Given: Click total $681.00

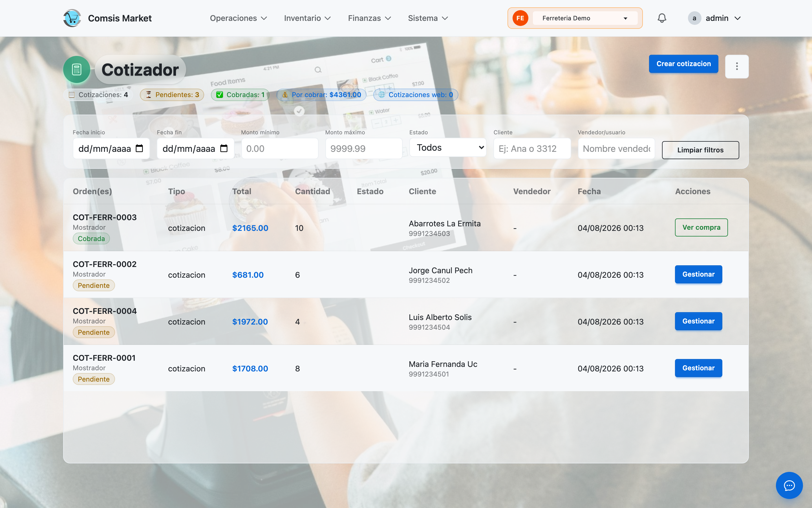Looking at the screenshot, I should click(248, 275).
